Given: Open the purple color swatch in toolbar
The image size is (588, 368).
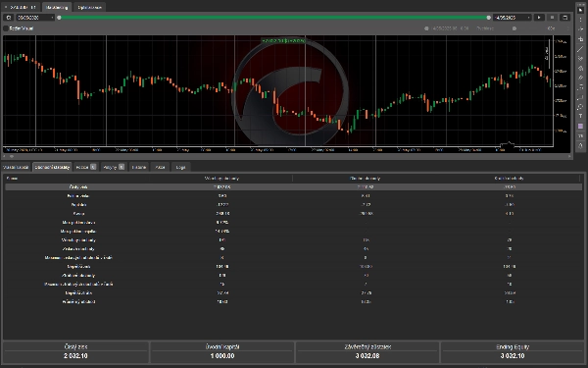Looking at the screenshot, I should pyautogui.click(x=580, y=127).
